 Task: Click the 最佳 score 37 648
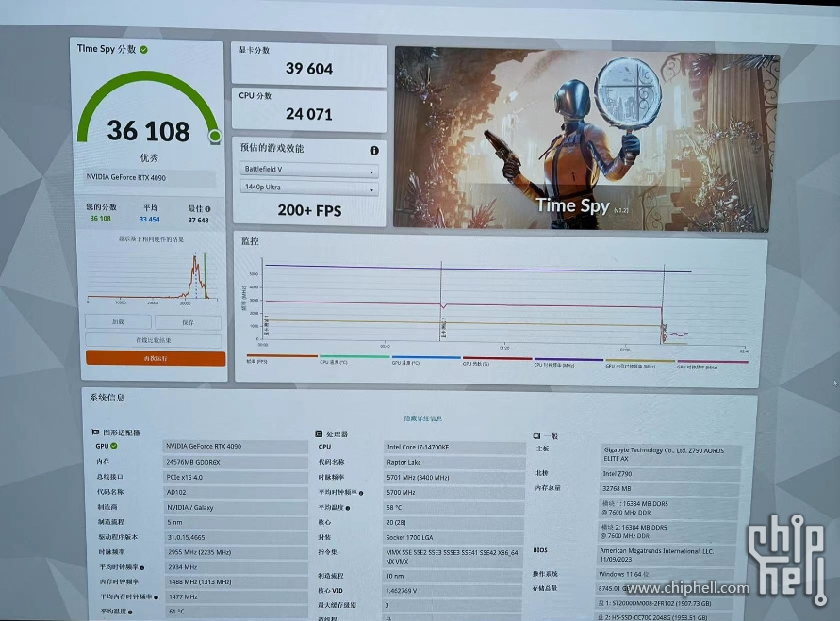point(198,220)
